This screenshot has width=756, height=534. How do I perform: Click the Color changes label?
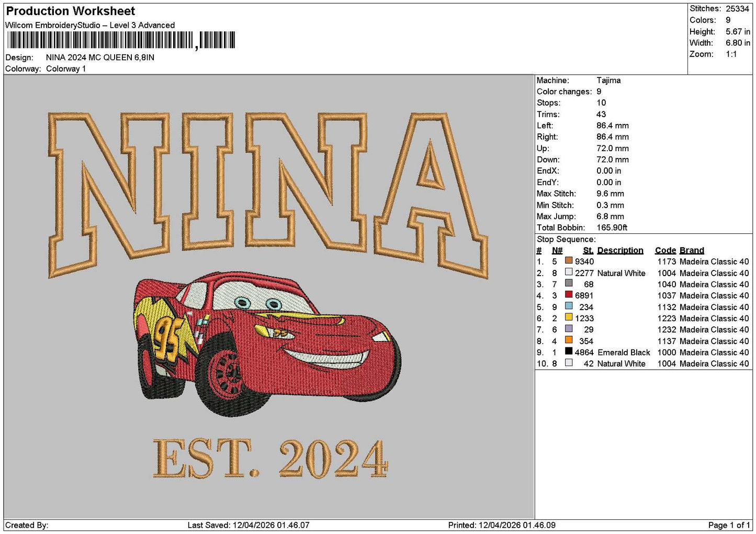[x=564, y=92]
